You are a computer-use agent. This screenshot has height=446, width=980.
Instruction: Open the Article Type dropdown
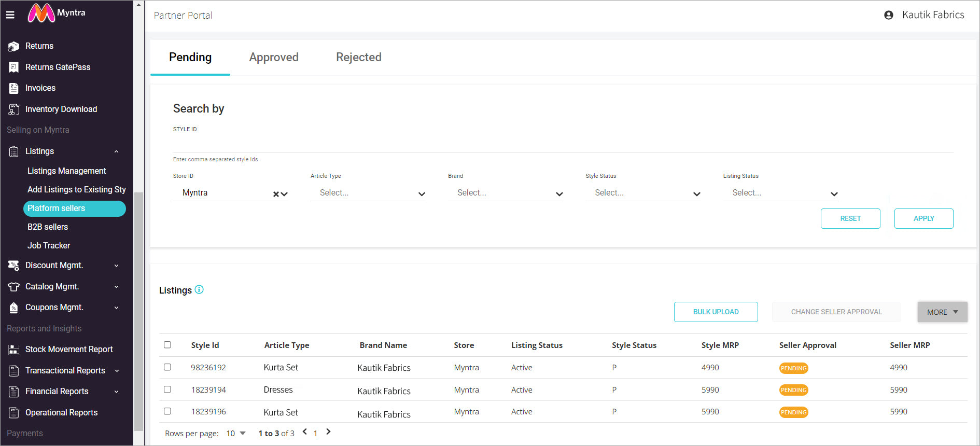tap(368, 193)
